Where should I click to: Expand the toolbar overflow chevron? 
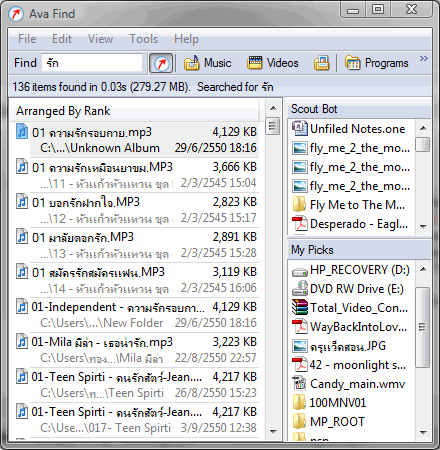(x=423, y=59)
